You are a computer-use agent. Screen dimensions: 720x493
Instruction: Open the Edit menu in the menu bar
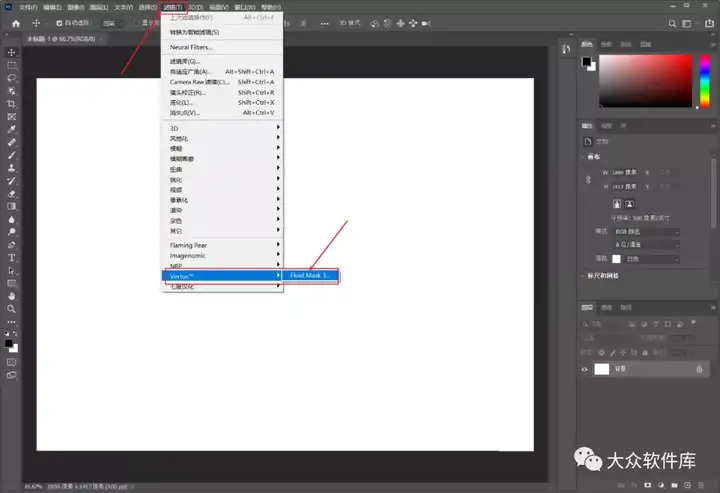[52, 7]
